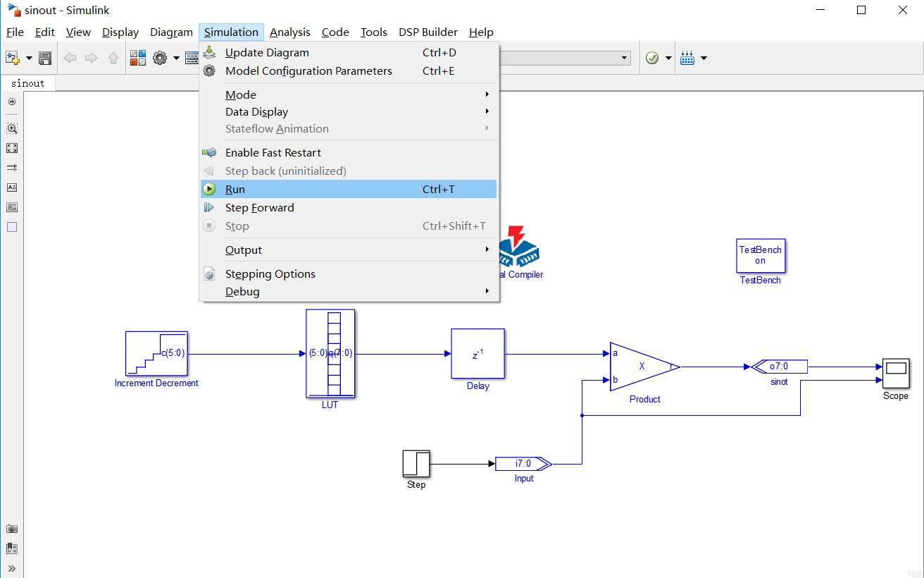Expand the Mode submenu
The width and height of the screenshot is (924, 578).
coord(240,94)
